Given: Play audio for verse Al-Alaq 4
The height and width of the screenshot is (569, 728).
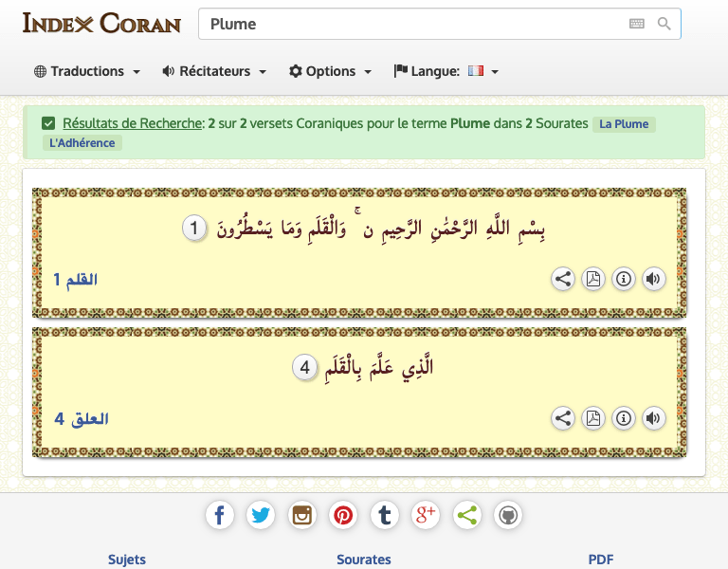Looking at the screenshot, I should [x=653, y=418].
